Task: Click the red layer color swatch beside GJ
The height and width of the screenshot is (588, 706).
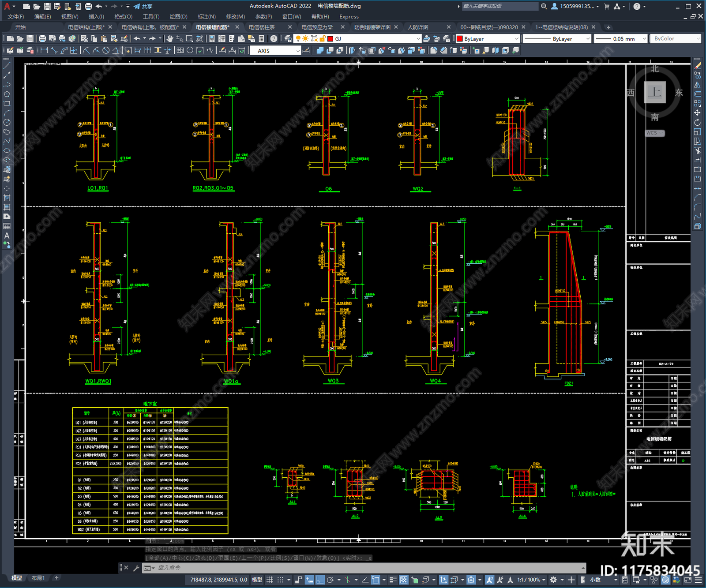Action: [330, 39]
